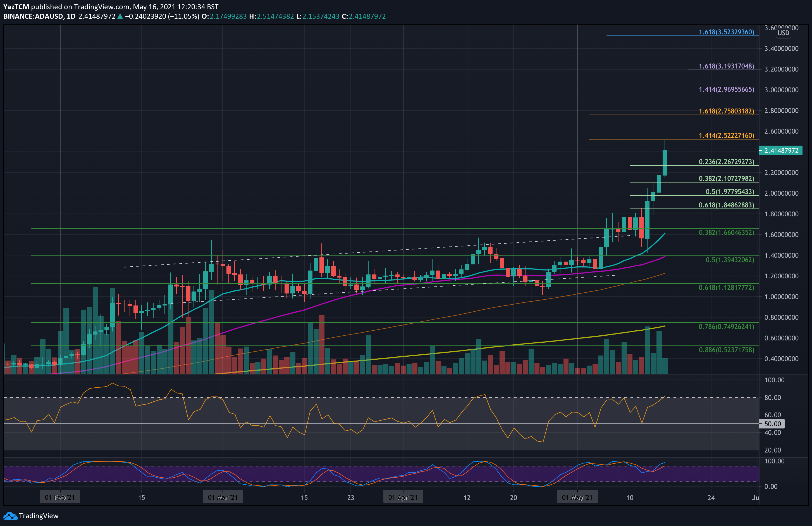Click the +0.24023920 (+11.05%) change value

click(x=162, y=16)
